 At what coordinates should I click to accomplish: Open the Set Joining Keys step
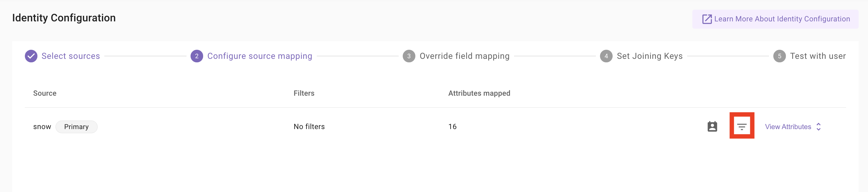(x=649, y=56)
